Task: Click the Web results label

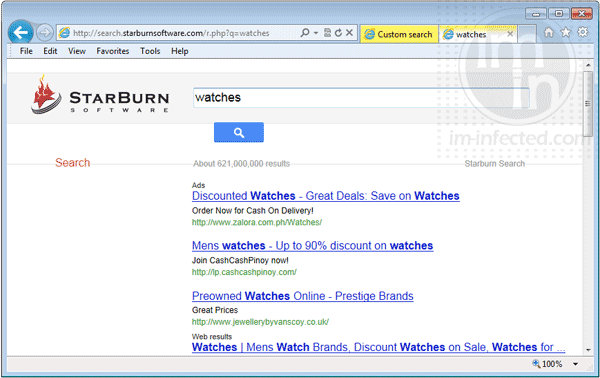Action: pyautogui.click(x=212, y=337)
